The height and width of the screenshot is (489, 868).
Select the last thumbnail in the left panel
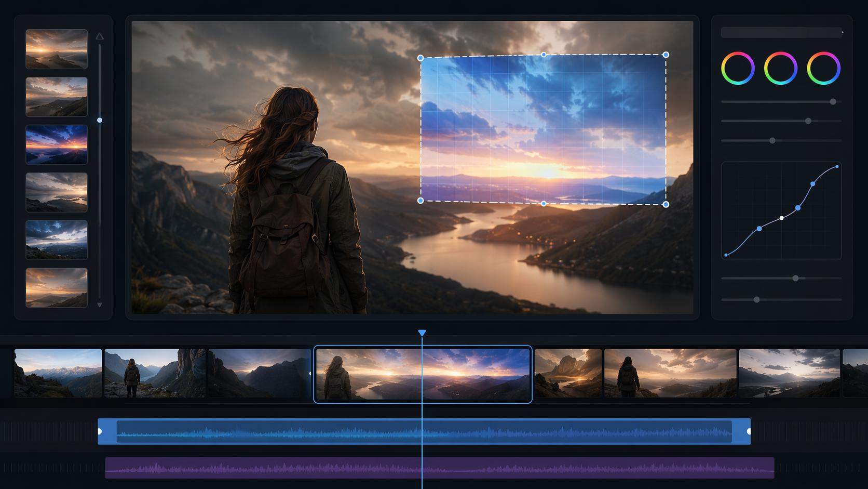click(57, 287)
